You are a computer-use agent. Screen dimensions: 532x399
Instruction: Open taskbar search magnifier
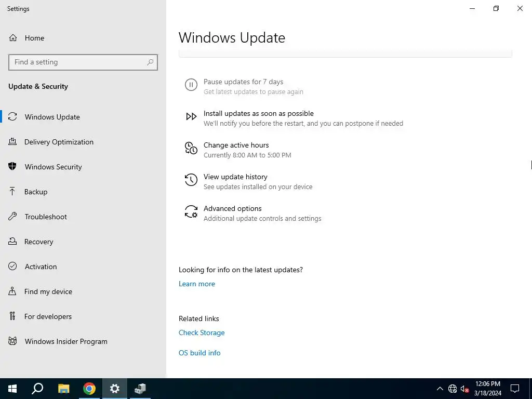37,389
